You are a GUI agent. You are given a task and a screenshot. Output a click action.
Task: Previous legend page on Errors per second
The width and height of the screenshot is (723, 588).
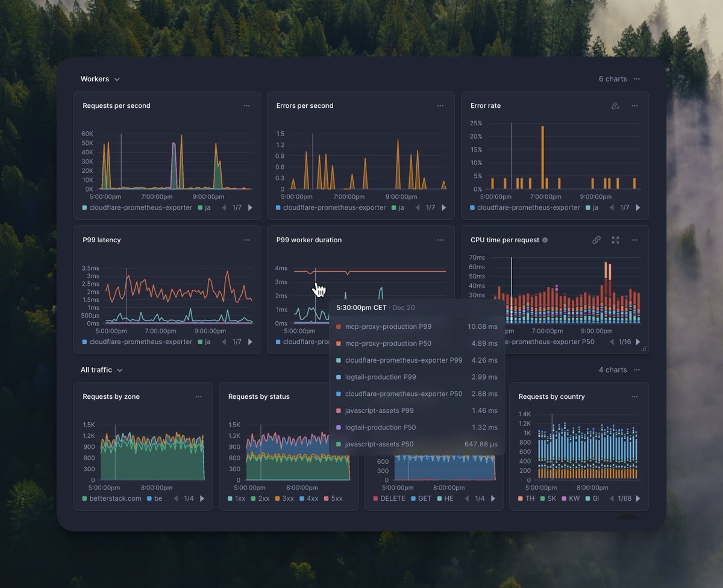point(418,207)
